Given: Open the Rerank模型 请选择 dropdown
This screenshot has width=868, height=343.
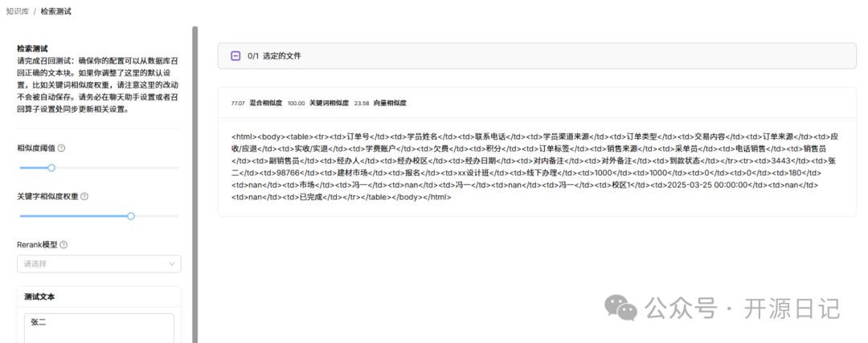Looking at the screenshot, I should 99,264.
